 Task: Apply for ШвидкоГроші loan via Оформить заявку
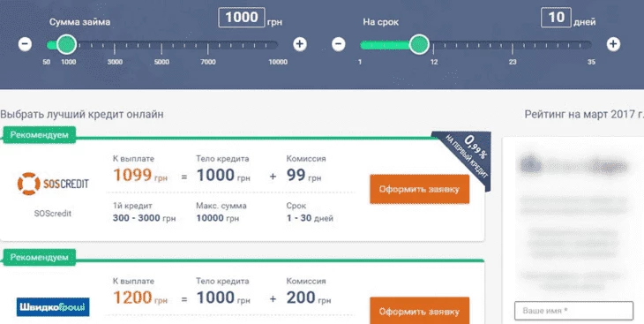[419, 311]
